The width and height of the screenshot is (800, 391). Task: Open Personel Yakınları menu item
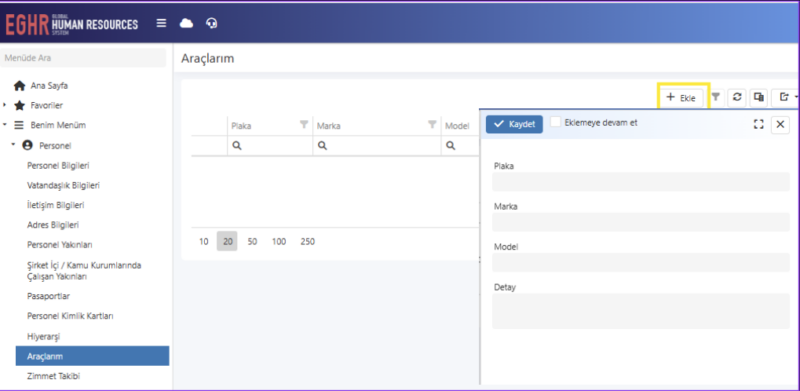(x=60, y=245)
